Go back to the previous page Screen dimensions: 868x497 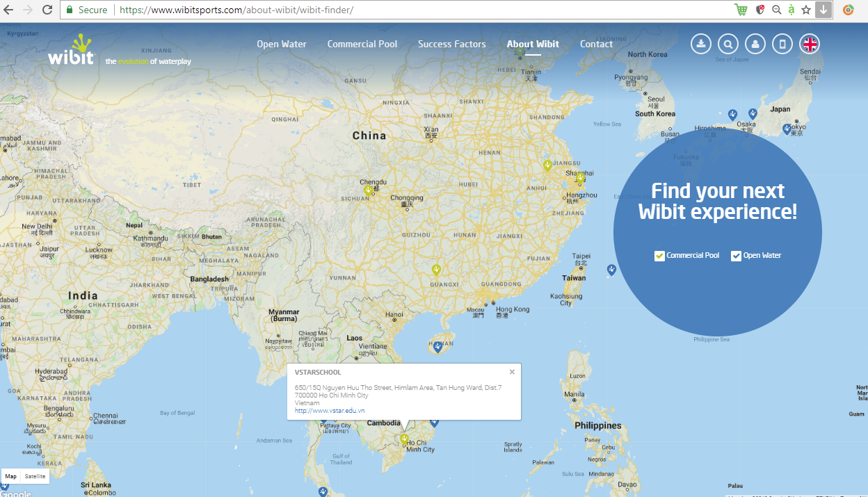[x=10, y=10]
